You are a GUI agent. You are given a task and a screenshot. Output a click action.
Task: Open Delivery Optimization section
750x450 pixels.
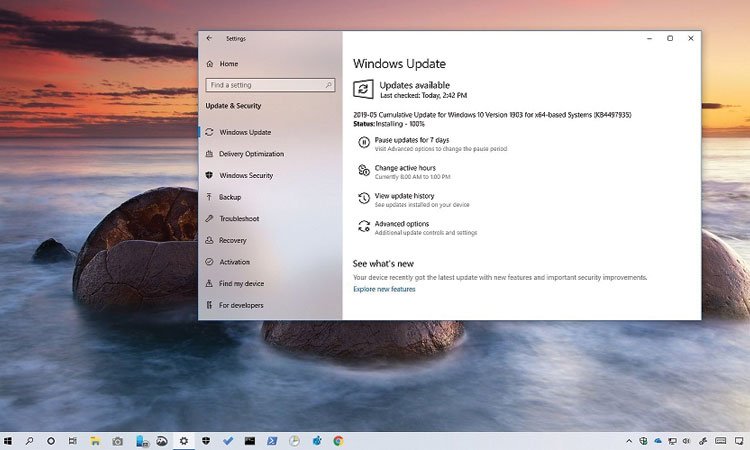251,154
